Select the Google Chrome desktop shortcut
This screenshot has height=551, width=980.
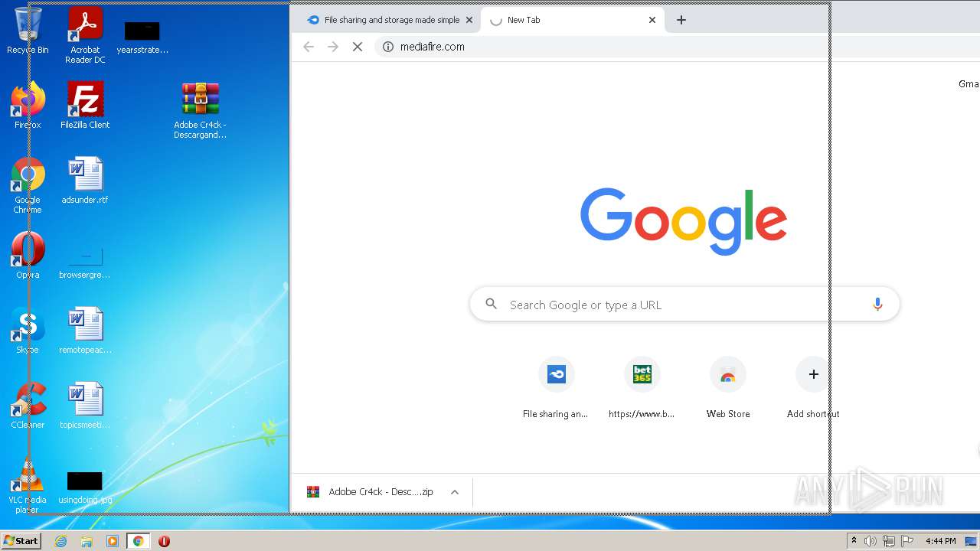point(28,185)
